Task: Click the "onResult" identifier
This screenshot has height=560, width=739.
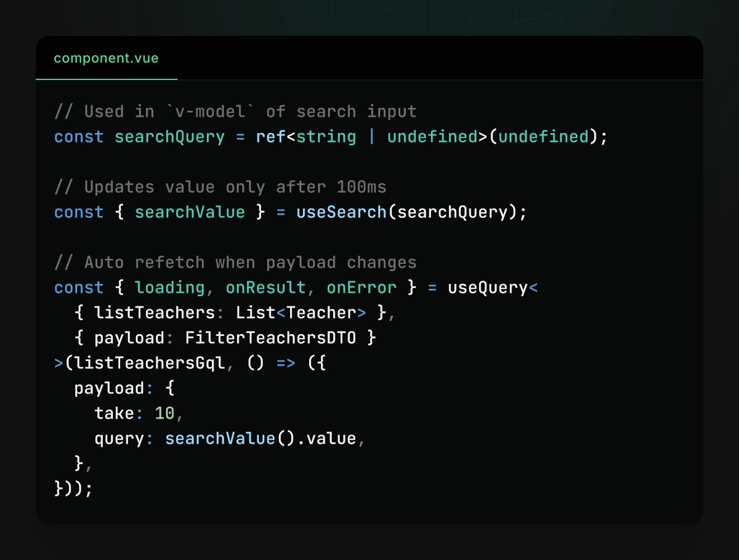Action: click(265, 288)
